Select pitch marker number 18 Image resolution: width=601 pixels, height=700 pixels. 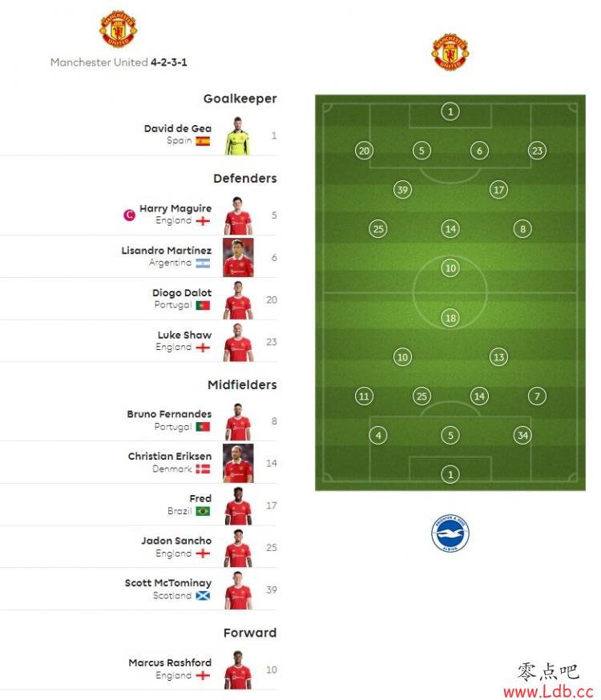tap(450, 318)
